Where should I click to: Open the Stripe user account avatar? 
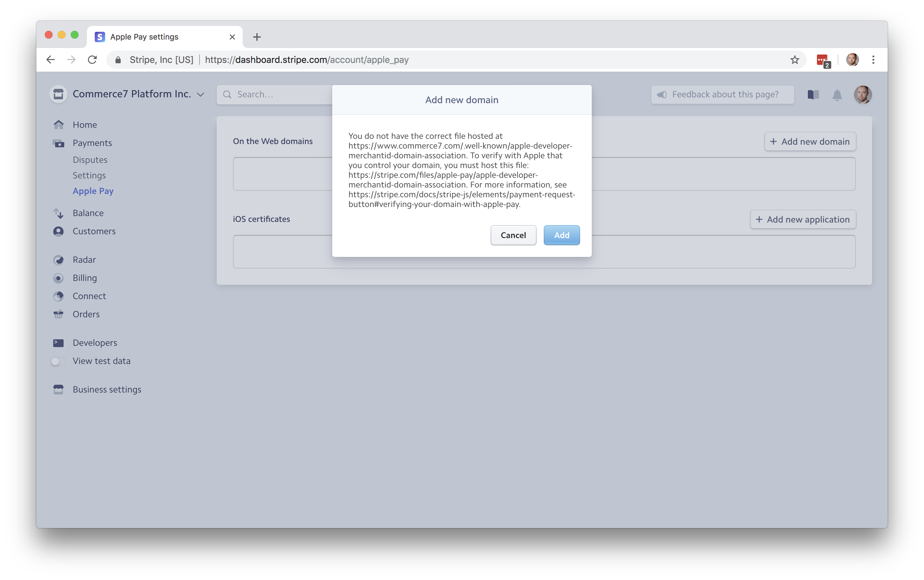(863, 94)
